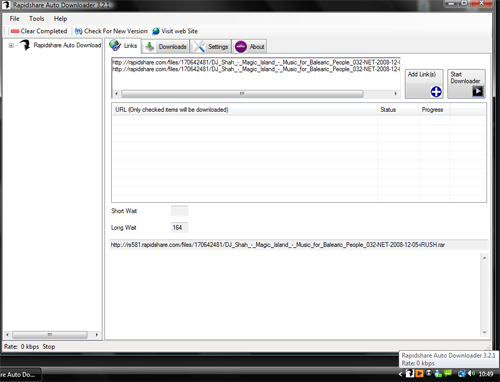
Task: Switch to the Links tab
Action: coord(124,46)
